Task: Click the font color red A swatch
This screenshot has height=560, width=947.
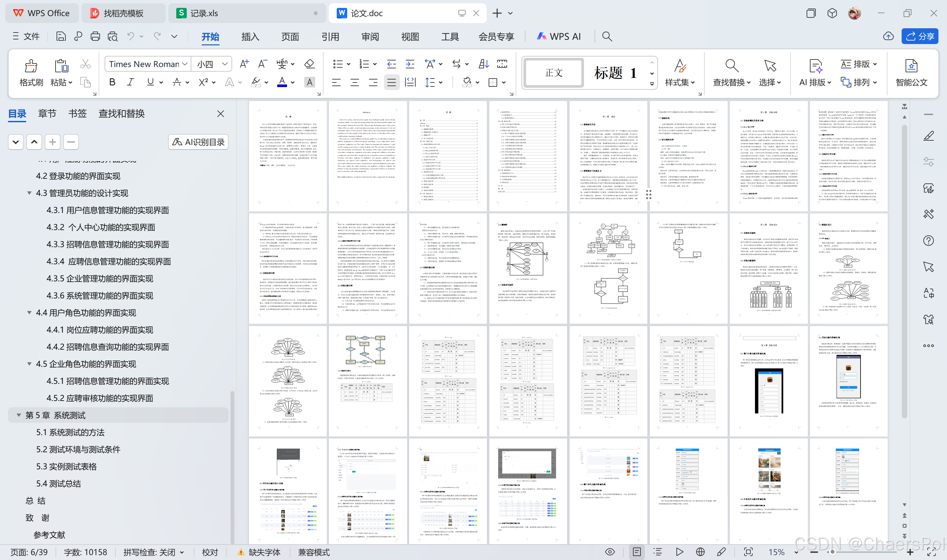Action: click(282, 82)
